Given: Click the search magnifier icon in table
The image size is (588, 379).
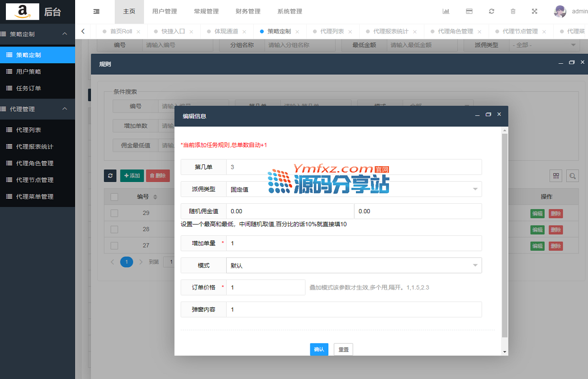Looking at the screenshot, I should tap(572, 176).
